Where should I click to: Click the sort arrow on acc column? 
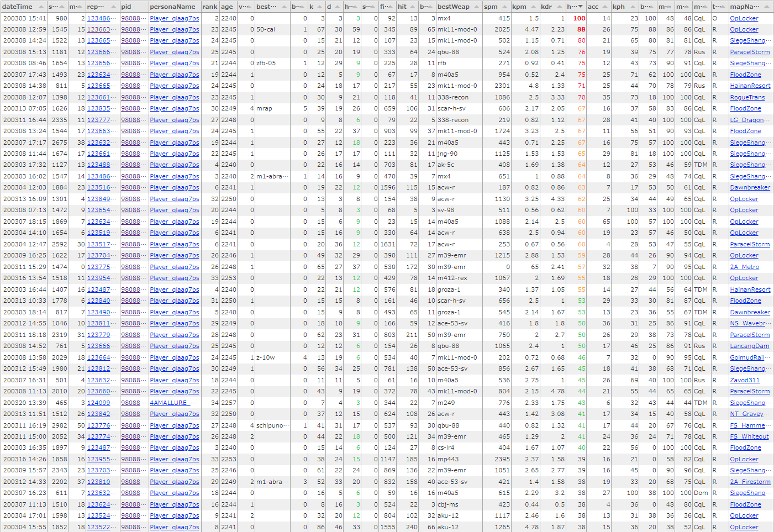(x=606, y=7)
